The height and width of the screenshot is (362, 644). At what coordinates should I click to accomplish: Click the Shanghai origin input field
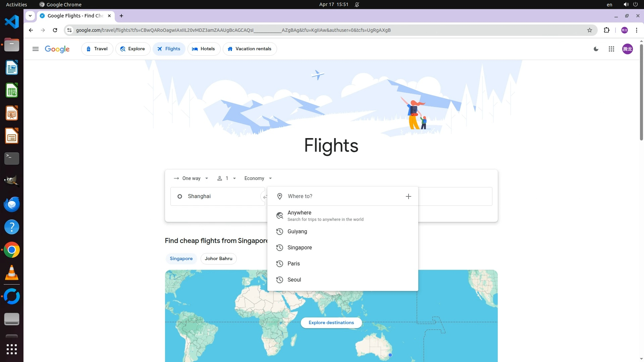pyautogui.click(x=218, y=196)
